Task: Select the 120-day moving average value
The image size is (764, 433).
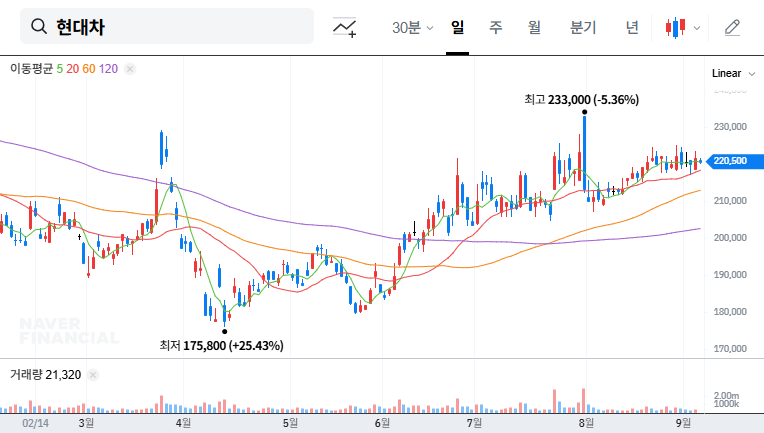Action: (x=108, y=69)
